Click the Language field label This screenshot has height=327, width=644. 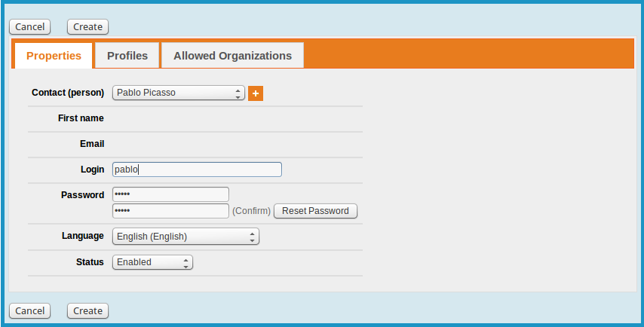83,236
